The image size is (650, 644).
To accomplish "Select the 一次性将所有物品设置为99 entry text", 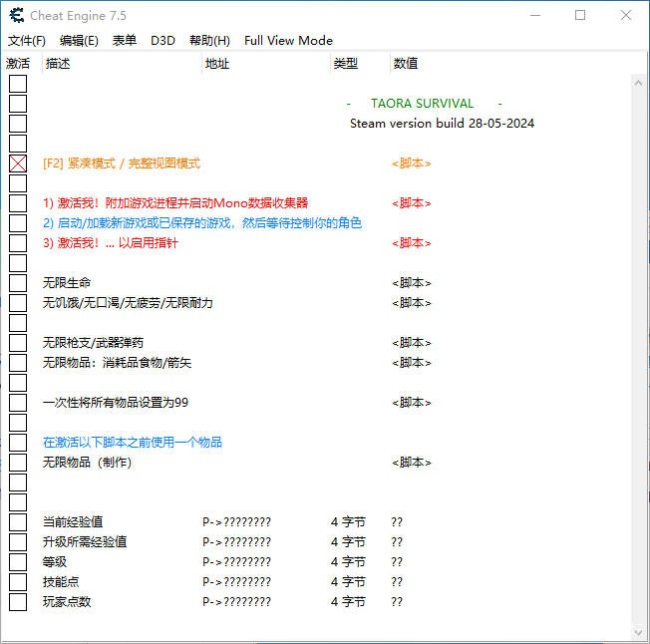I will pyautogui.click(x=116, y=403).
